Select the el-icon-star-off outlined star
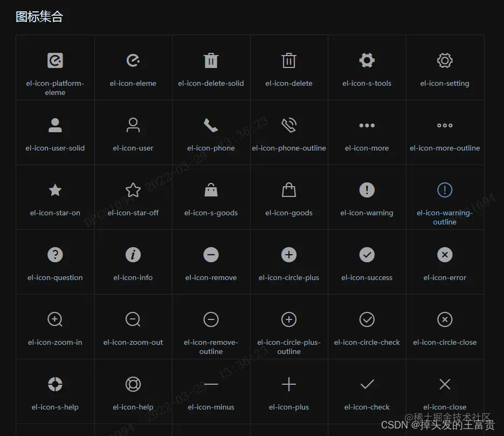The height and width of the screenshot is (436, 504). 133,190
